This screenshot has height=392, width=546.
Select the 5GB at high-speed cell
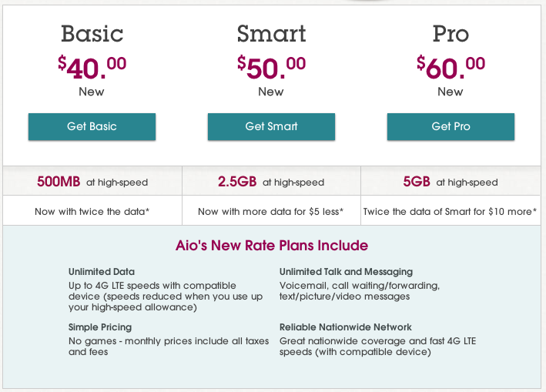pyautogui.click(x=451, y=183)
